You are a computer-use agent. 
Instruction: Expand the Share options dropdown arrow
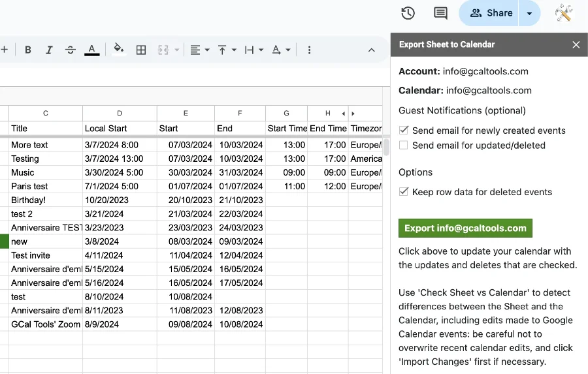(529, 13)
